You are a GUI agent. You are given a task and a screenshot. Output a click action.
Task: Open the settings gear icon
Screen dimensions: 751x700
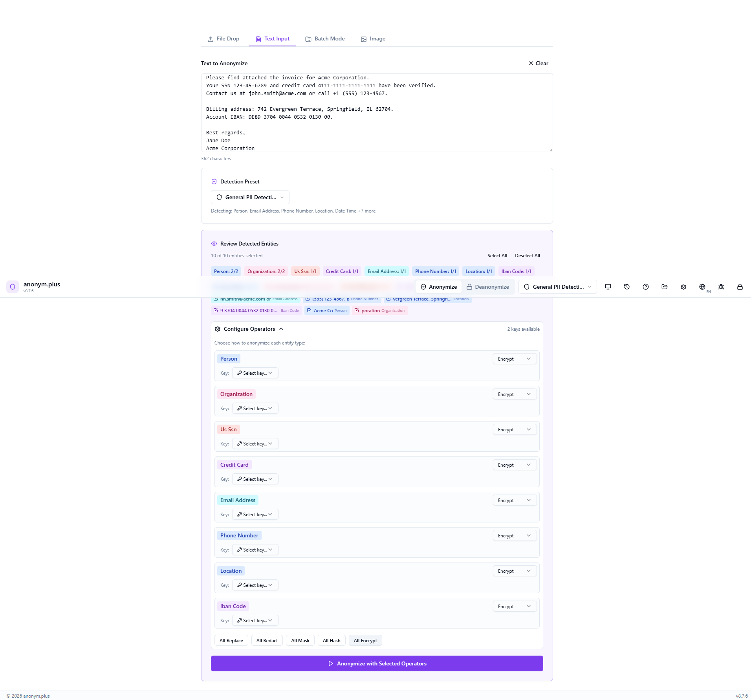(x=683, y=287)
